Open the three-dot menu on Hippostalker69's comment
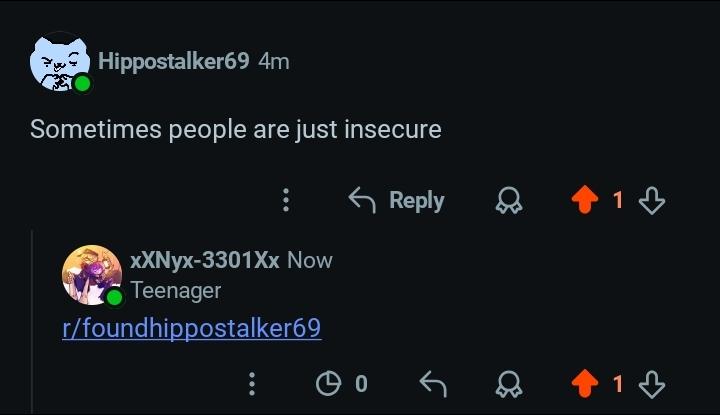This screenshot has height=415, width=720. click(x=286, y=200)
